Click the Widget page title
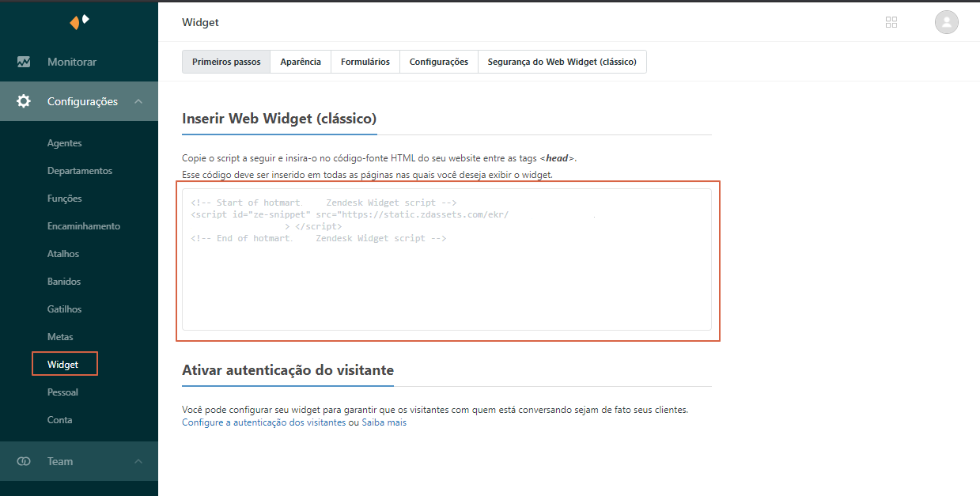 tap(201, 22)
